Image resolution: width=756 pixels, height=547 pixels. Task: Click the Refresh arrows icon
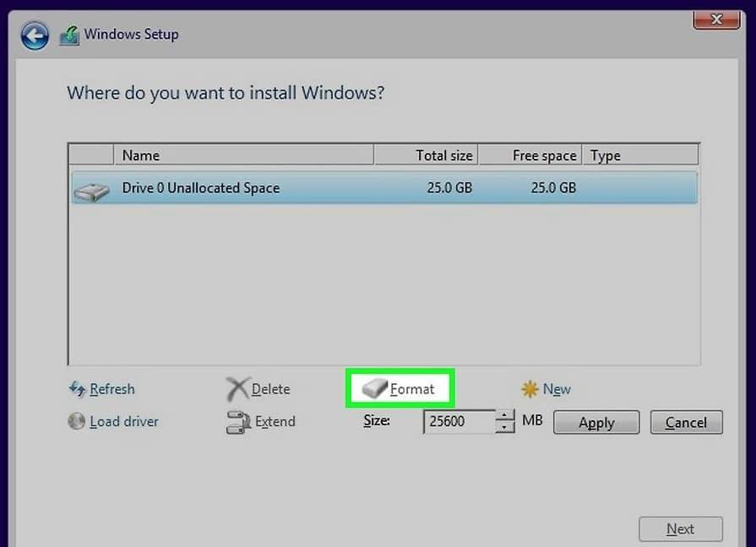coord(77,389)
